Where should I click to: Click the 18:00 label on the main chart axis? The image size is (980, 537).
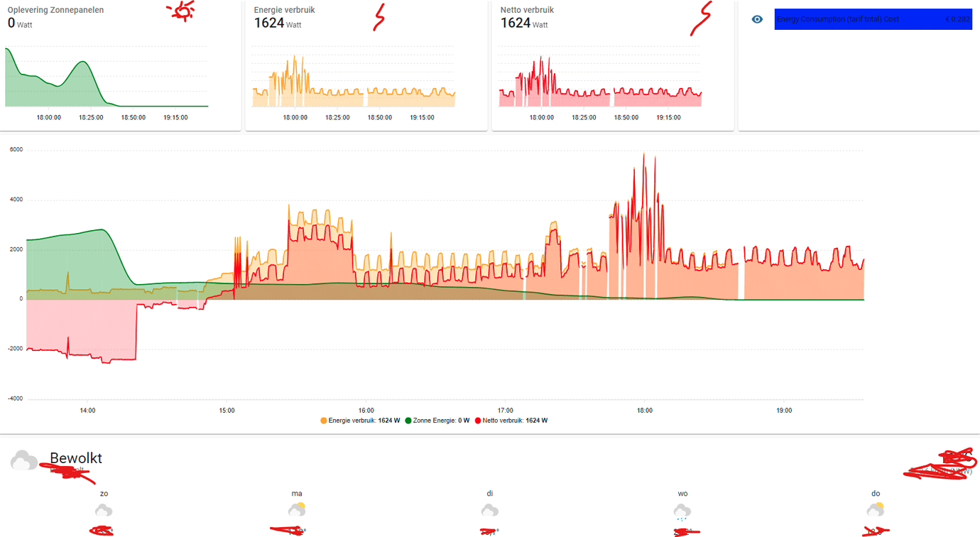tap(643, 410)
